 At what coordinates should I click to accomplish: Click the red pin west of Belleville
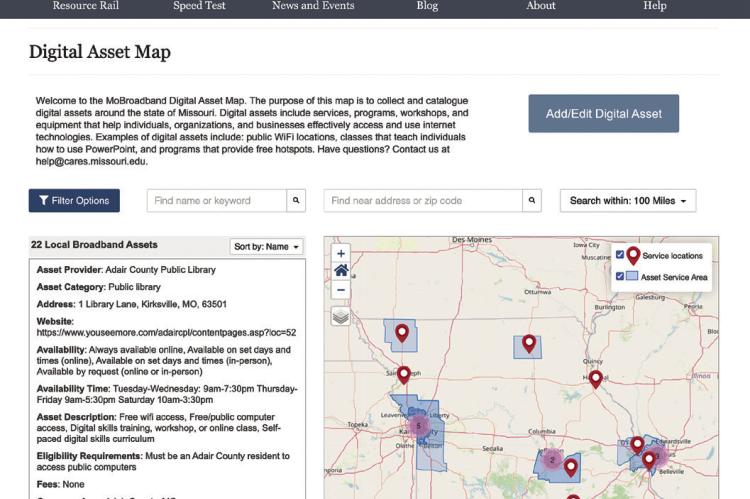click(x=649, y=461)
